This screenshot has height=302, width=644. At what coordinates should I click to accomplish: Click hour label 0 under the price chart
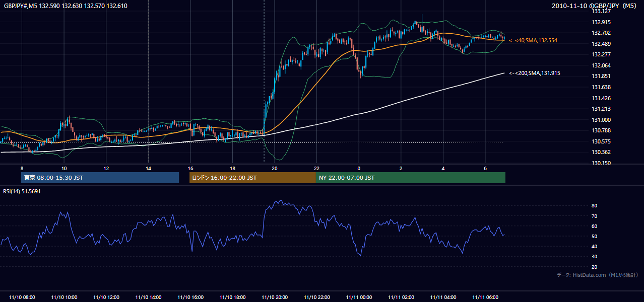(x=359, y=168)
